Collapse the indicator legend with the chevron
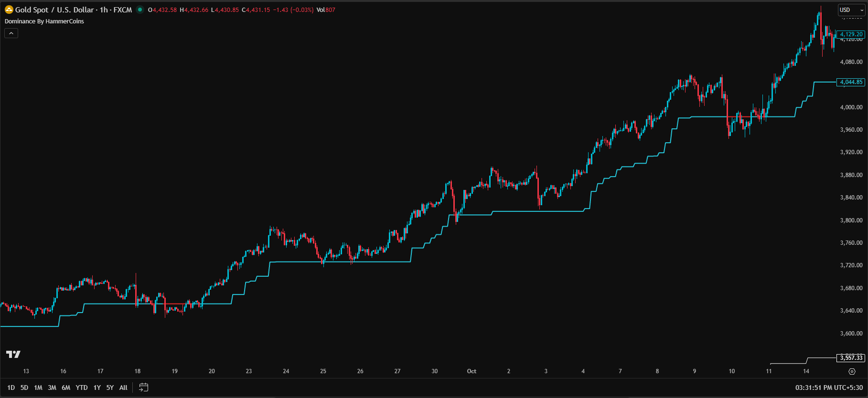Image resolution: width=868 pixels, height=398 pixels. (11, 33)
